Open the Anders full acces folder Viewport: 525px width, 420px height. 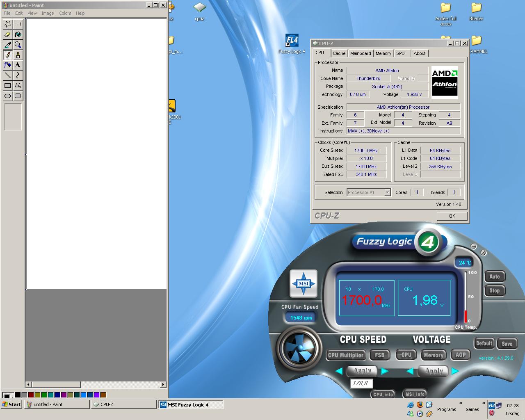pyautogui.click(x=445, y=14)
